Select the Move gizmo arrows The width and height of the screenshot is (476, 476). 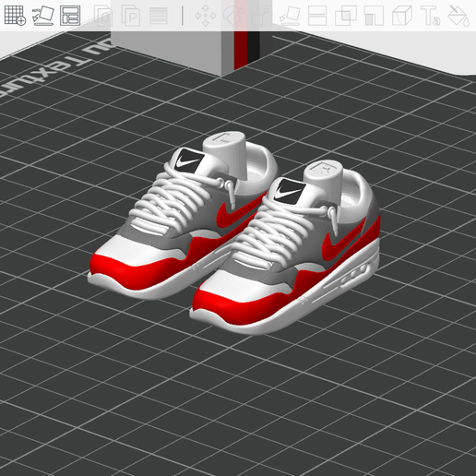[206, 15]
